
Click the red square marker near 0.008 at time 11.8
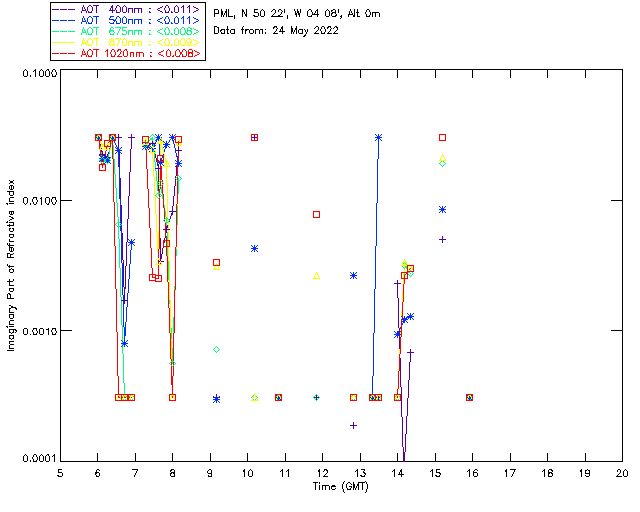click(316, 214)
